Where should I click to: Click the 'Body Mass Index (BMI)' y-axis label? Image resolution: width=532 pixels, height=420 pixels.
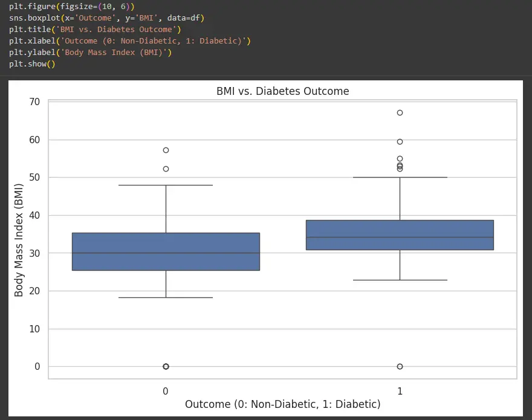click(x=19, y=241)
